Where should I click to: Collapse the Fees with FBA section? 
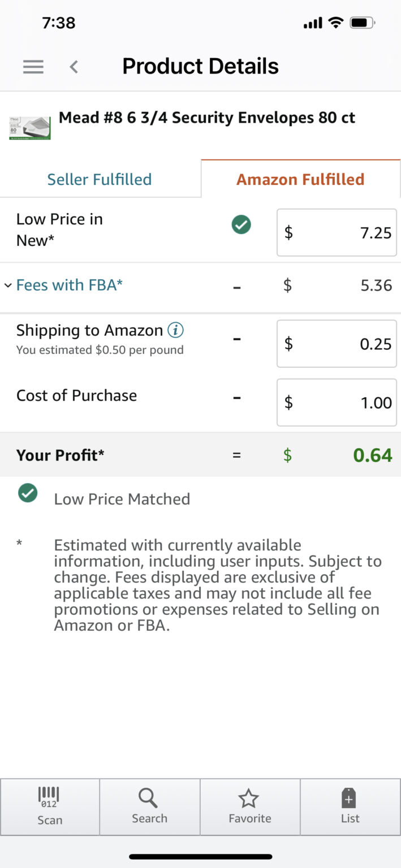(8, 285)
